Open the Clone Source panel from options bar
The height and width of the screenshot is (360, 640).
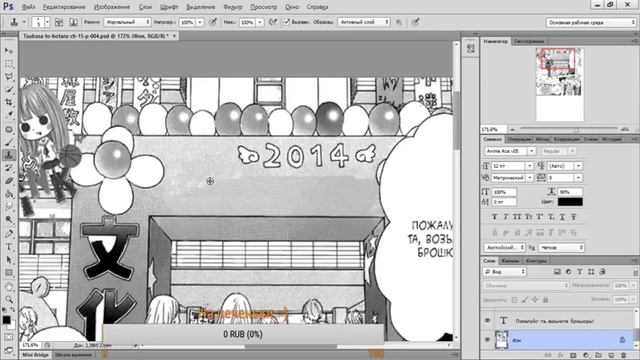point(73,22)
